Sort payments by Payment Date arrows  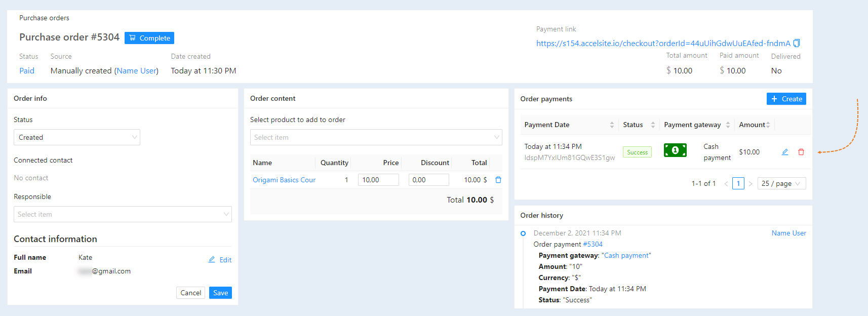tap(612, 125)
